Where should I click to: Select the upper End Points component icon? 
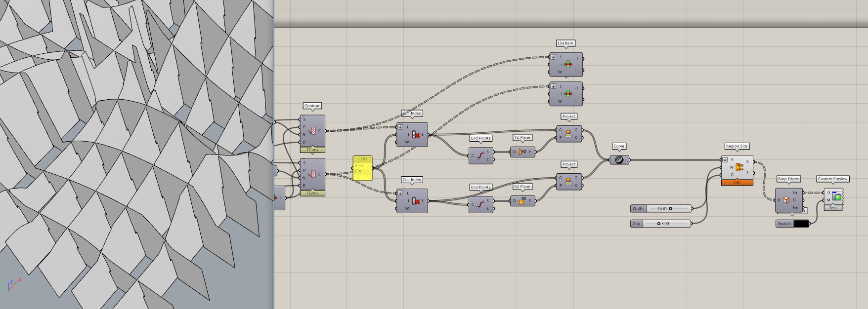tap(480, 155)
